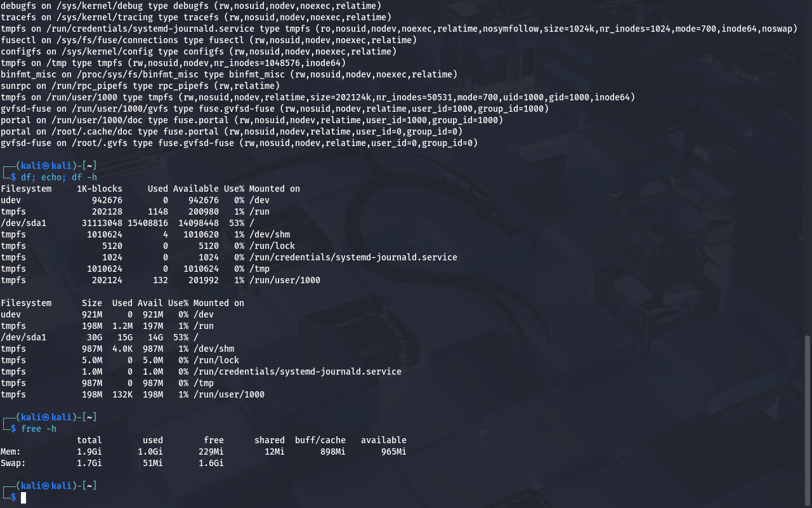Click the 'available' header in free output

click(384, 440)
